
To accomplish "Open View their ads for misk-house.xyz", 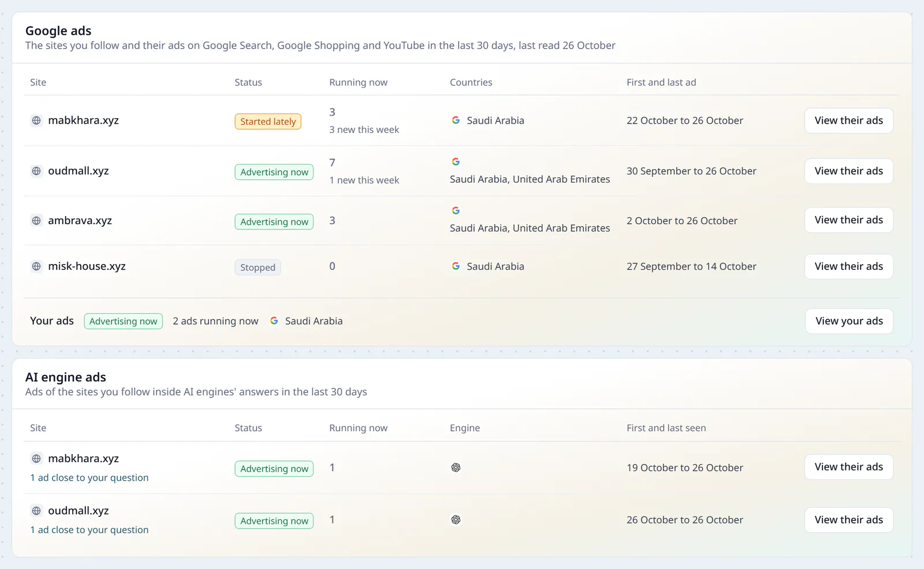I will tap(849, 266).
